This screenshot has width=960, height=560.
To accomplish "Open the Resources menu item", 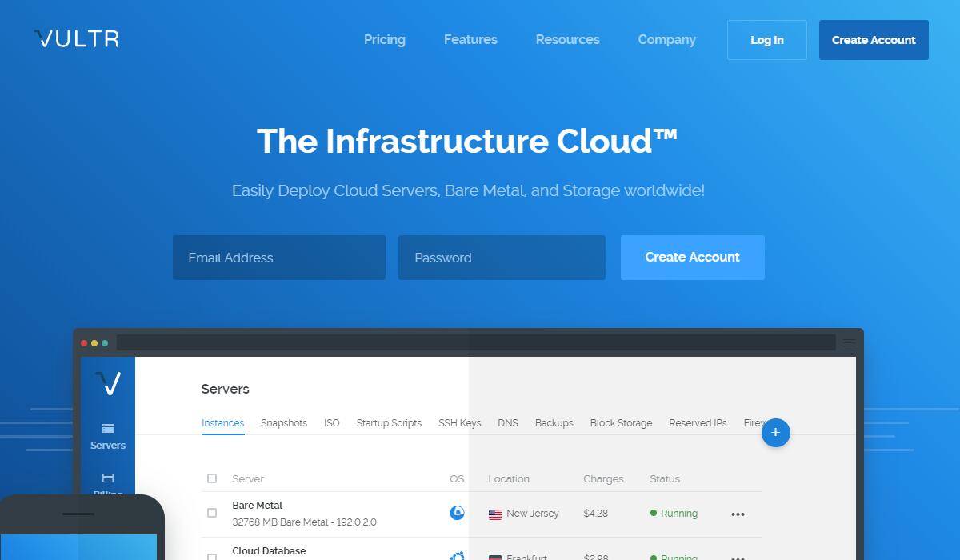I will coord(568,39).
